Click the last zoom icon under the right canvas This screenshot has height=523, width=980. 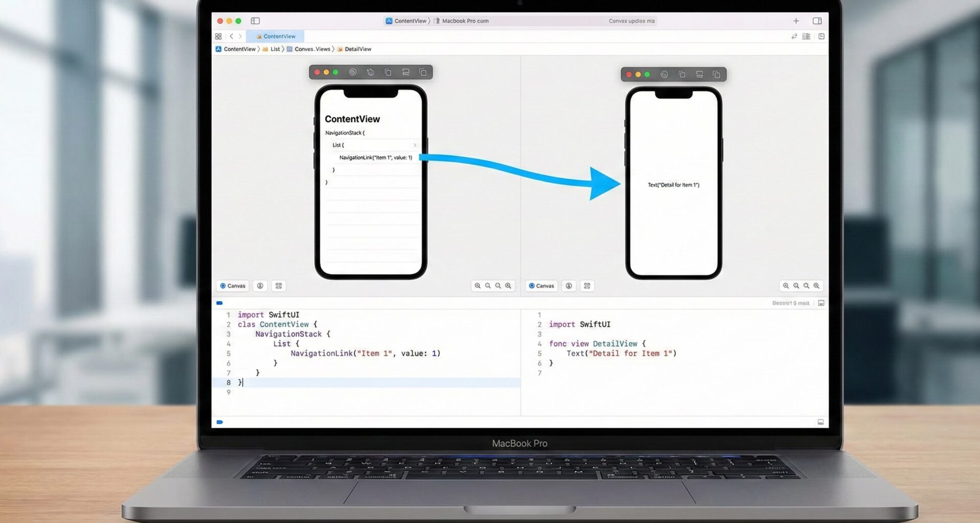click(817, 286)
